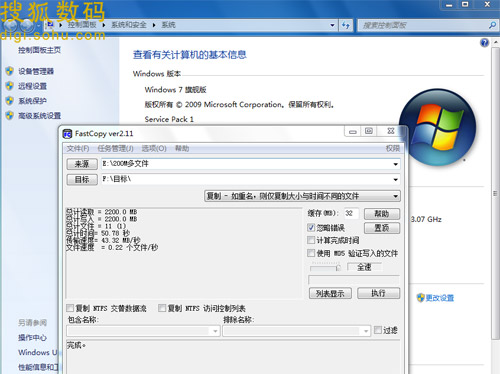This screenshot has width=500, height=374.
Task: Click the 缓存(MB) buffer size field
Action: point(351,213)
